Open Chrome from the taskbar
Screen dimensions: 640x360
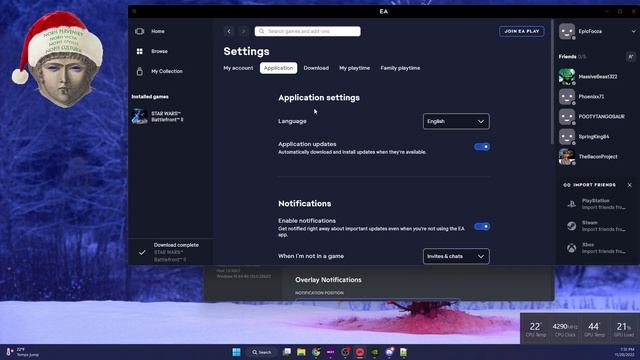click(x=316, y=352)
